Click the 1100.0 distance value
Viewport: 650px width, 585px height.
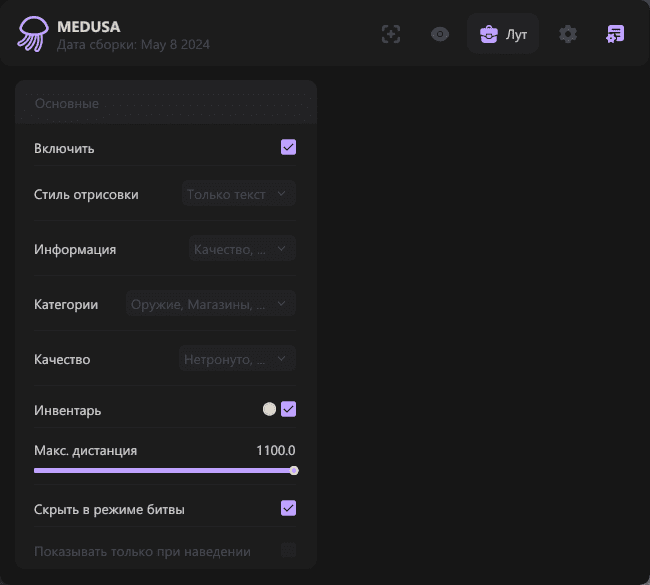pos(275,450)
